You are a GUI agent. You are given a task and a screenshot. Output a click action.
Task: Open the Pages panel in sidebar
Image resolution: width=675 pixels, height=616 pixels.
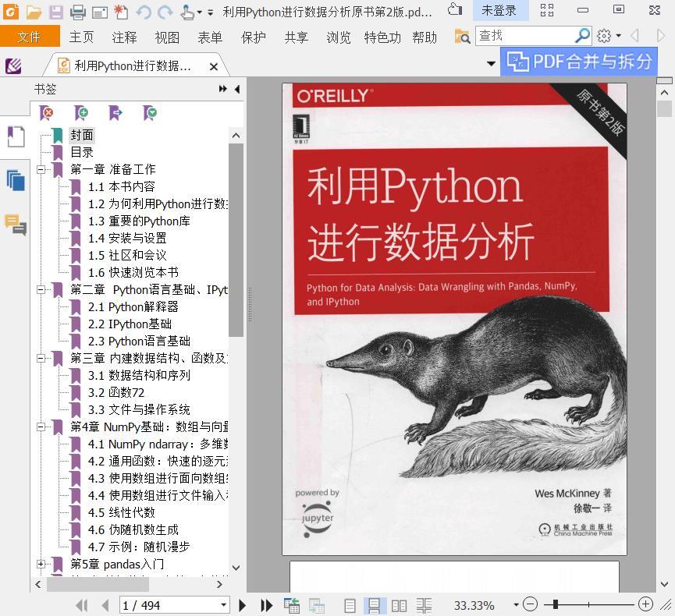coord(16,180)
